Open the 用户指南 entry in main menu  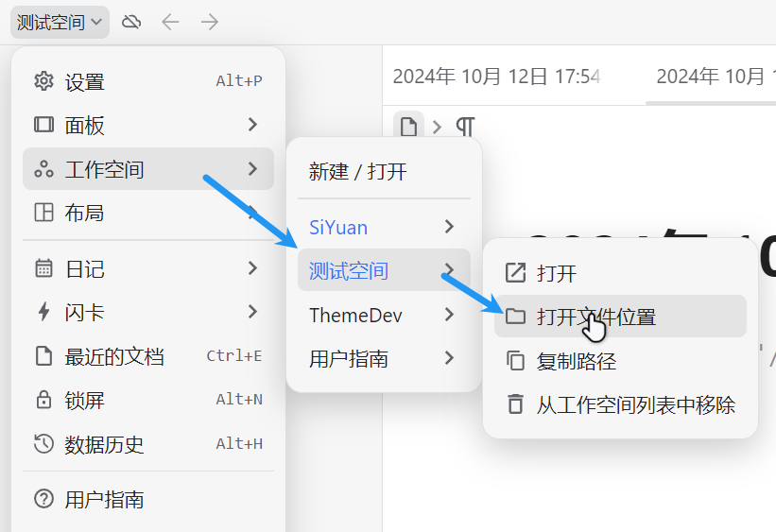point(148,499)
